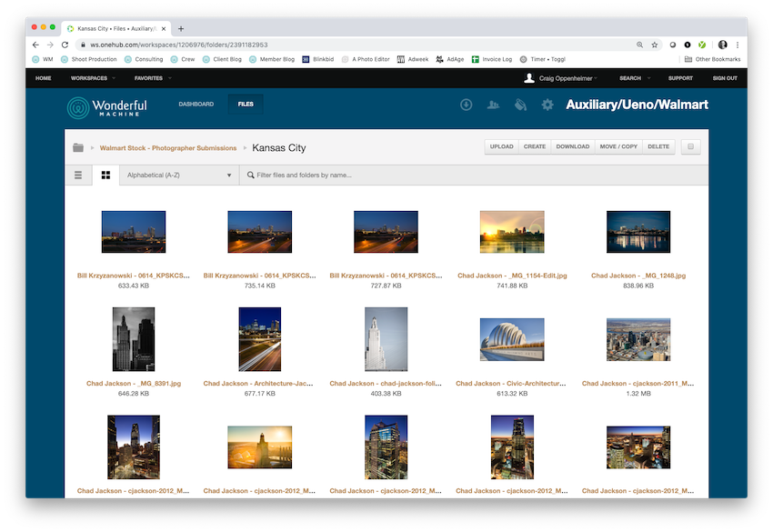This screenshot has width=773, height=532.
Task: Open Chrome's three-dot menu
Action: click(738, 45)
